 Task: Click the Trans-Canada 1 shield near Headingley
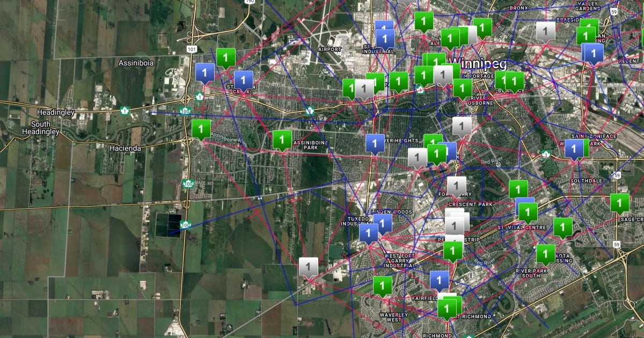coord(125,110)
